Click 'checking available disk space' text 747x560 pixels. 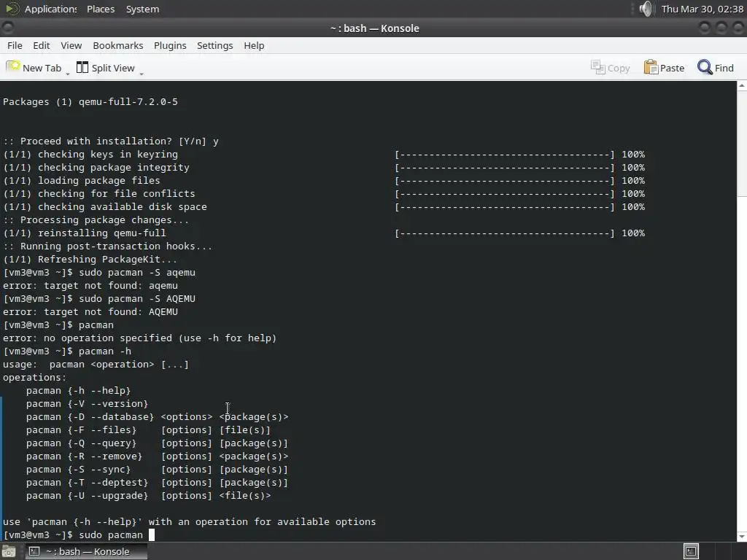pyautogui.click(x=123, y=206)
